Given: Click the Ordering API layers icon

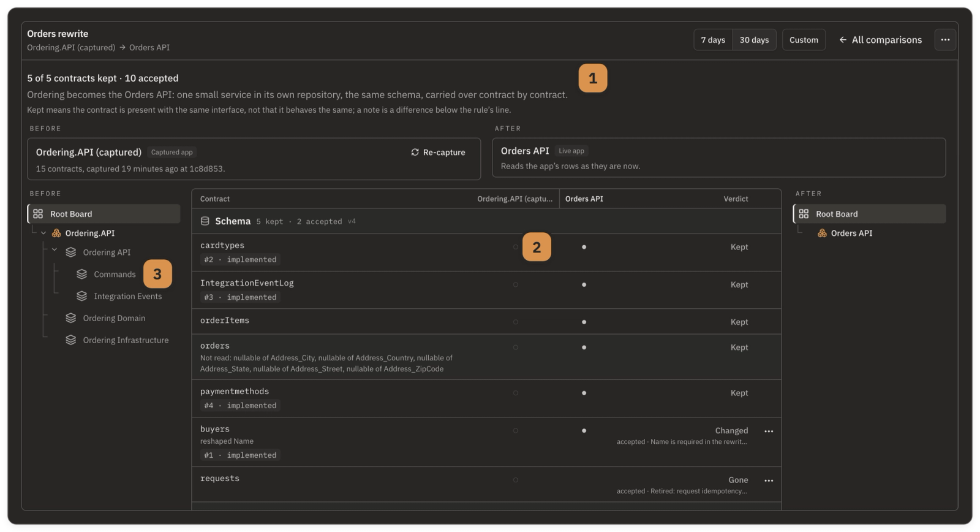Looking at the screenshot, I should tap(71, 253).
